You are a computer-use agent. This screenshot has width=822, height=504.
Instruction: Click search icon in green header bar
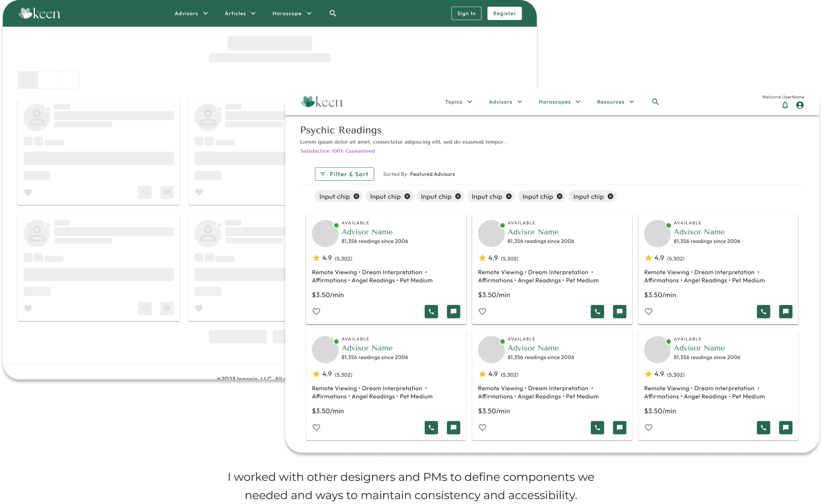coord(333,13)
